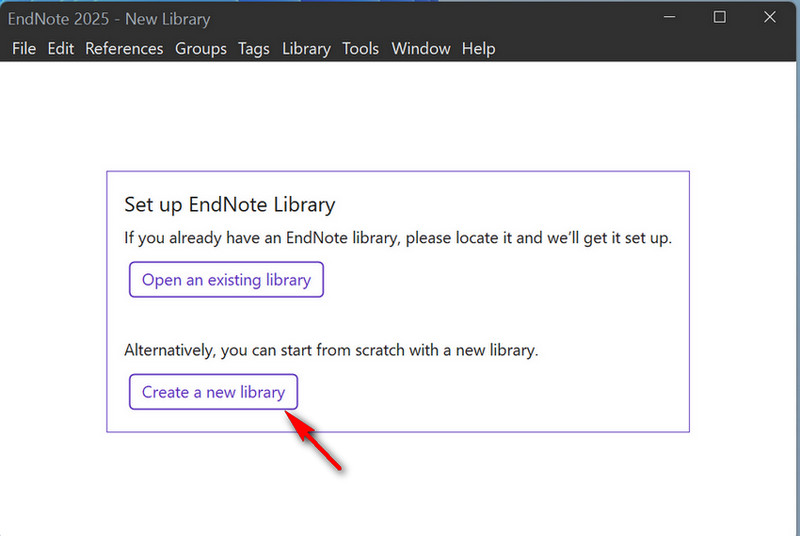The image size is (800, 536).
Task: Click the 'Alternatively, you can start from scratch' text
Action: click(x=331, y=351)
